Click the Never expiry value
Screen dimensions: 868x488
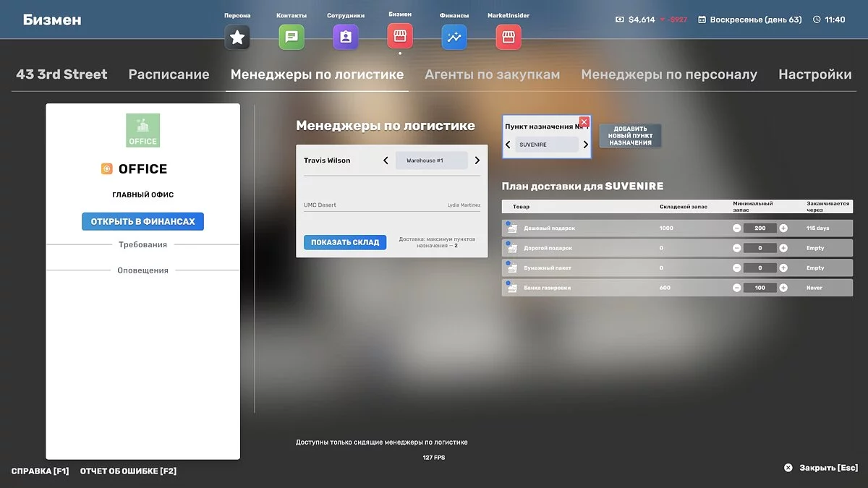pos(815,288)
